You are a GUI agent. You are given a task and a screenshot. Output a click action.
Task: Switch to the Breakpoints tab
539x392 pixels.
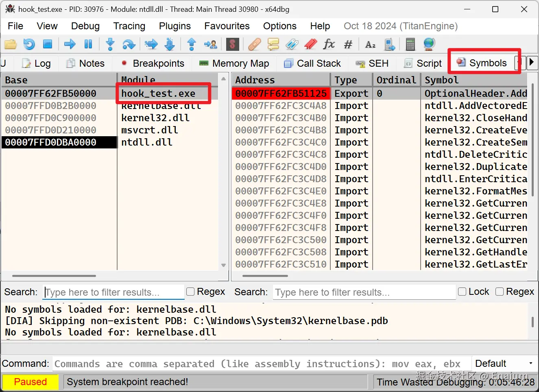coord(153,63)
